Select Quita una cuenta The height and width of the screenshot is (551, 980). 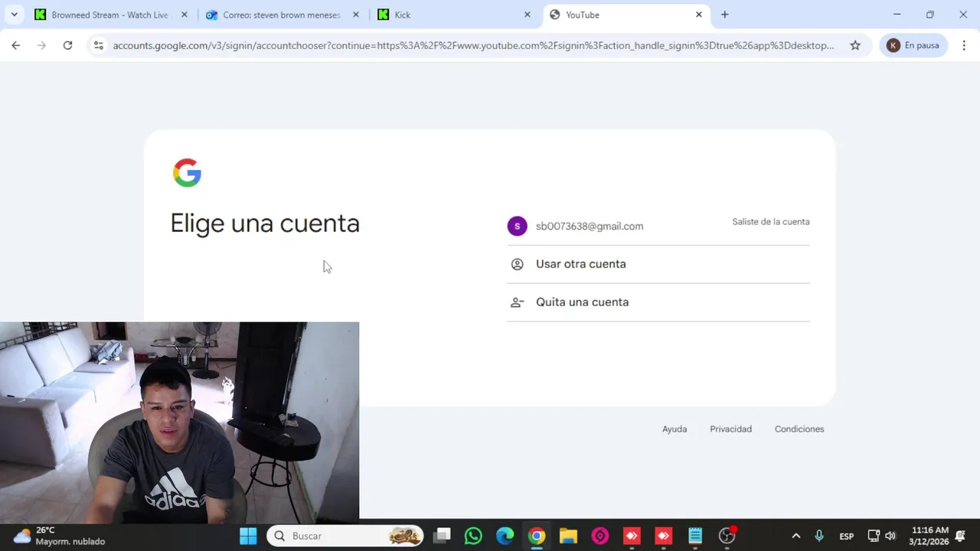658,302
